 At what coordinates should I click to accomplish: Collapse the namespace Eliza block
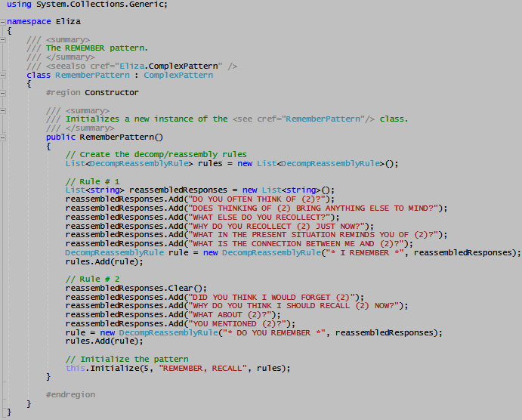[3, 22]
